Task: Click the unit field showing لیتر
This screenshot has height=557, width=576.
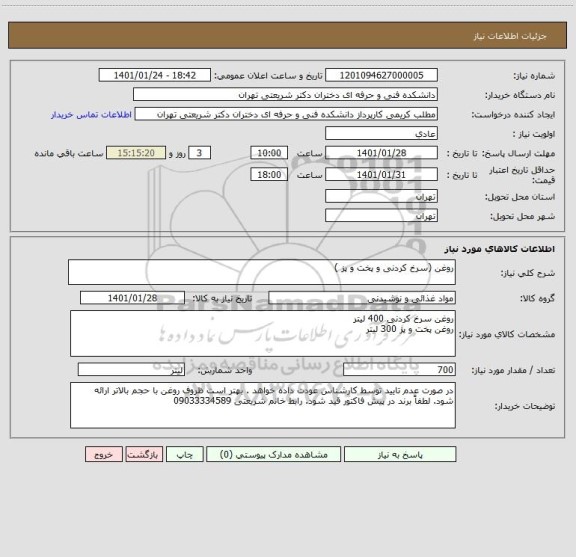Action: coord(132,370)
